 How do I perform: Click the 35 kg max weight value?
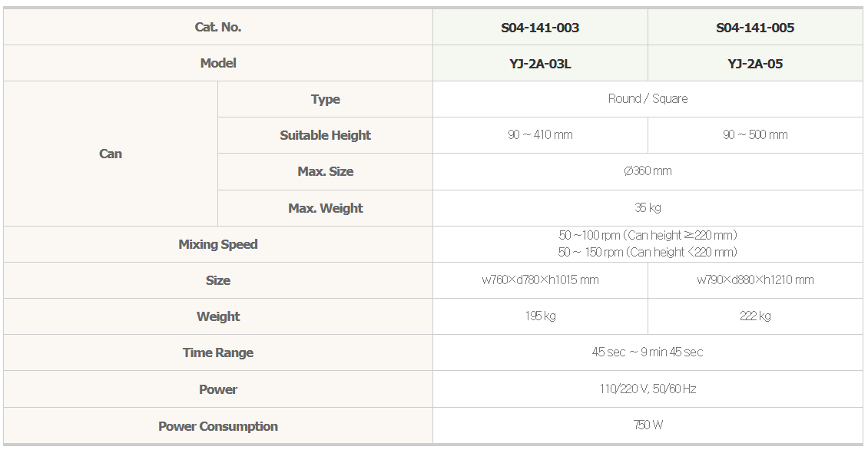click(x=648, y=207)
